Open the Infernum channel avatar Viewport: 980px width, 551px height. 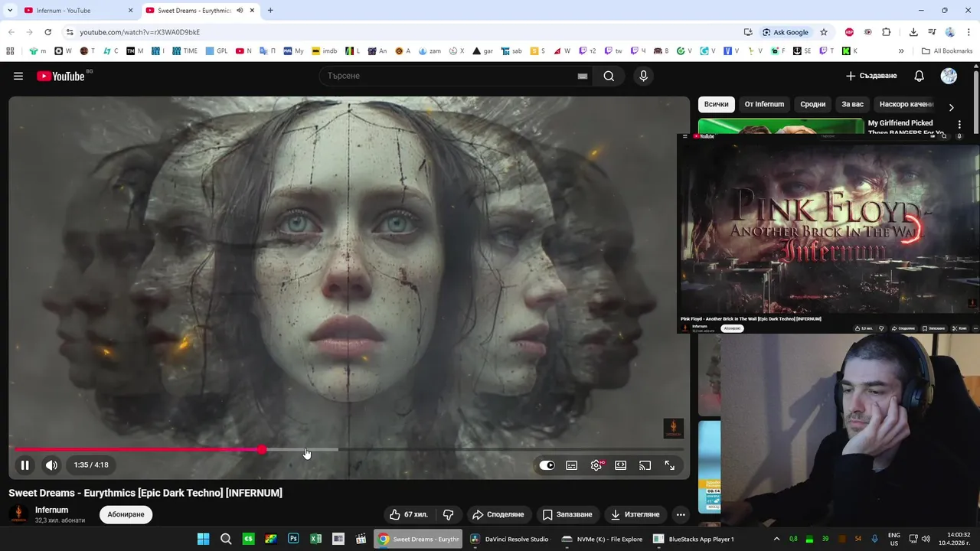[18, 514]
